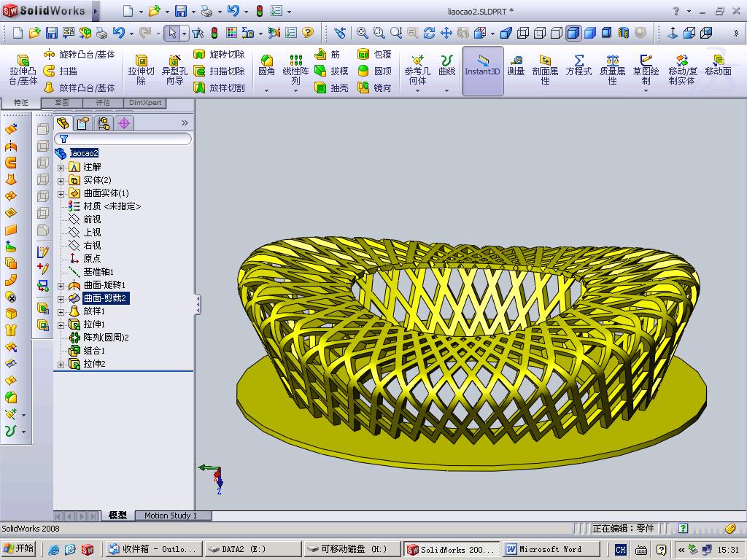Toggle Shaded display mode
This screenshot has height=560, width=747.
pyautogui.click(x=589, y=32)
